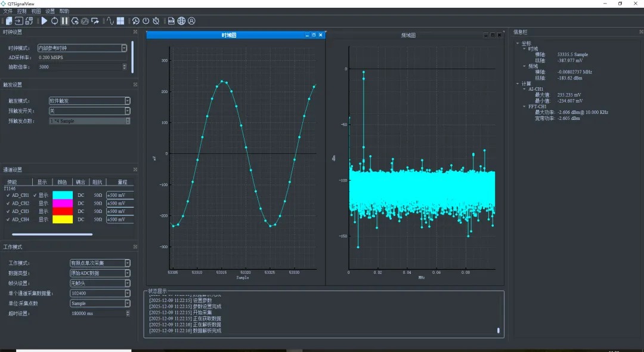Open the 文件 menu
This screenshot has height=352, width=644.
click(x=8, y=11)
